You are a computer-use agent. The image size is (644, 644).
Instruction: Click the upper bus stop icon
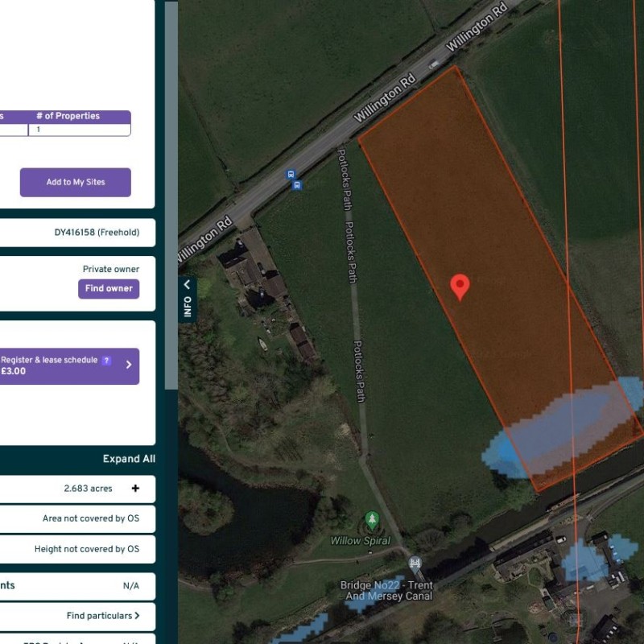tap(291, 175)
